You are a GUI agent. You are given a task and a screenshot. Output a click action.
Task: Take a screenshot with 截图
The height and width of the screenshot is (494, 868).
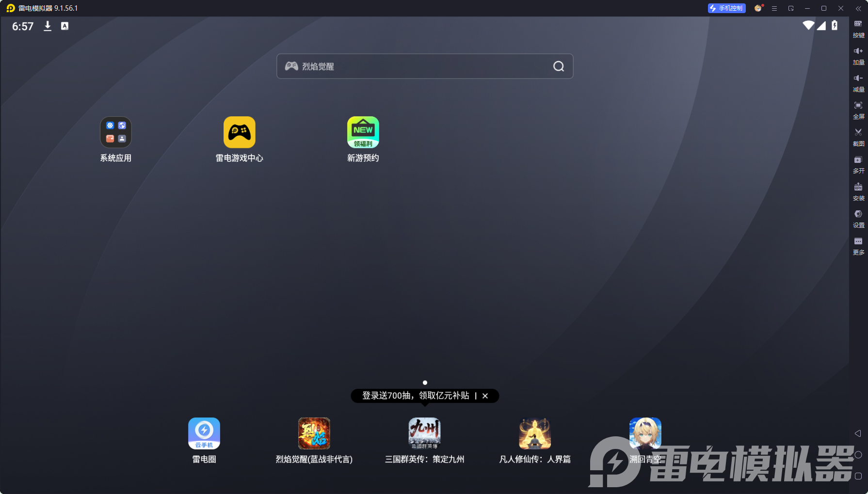pyautogui.click(x=858, y=137)
